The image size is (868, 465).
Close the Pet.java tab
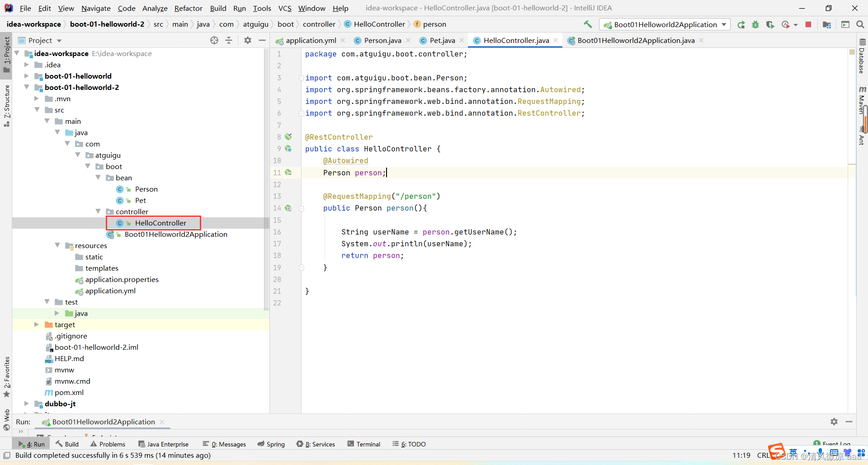(x=462, y=40)
